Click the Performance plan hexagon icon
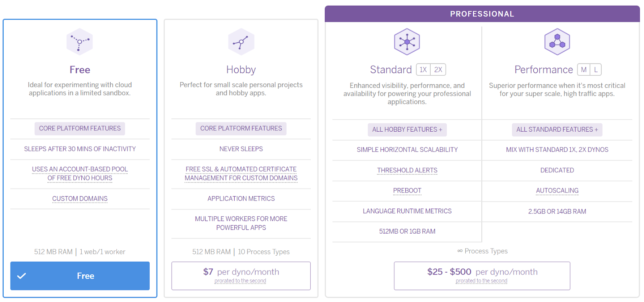644x302 pixels. click(557, 41)
